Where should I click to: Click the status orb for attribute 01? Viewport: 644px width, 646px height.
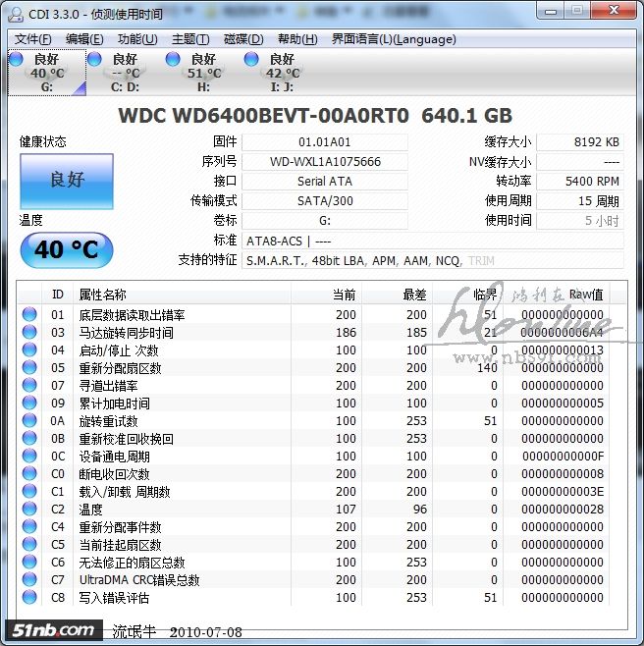point(29,315)
